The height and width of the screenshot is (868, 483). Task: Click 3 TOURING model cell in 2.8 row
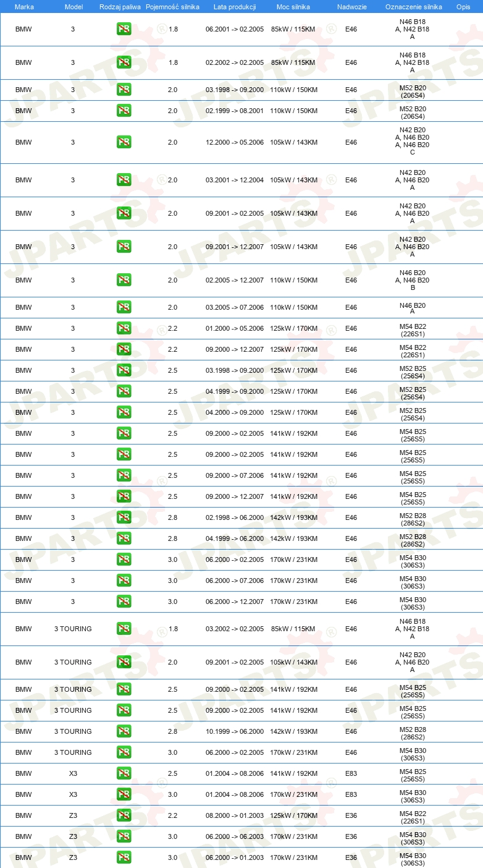(73, 731)
